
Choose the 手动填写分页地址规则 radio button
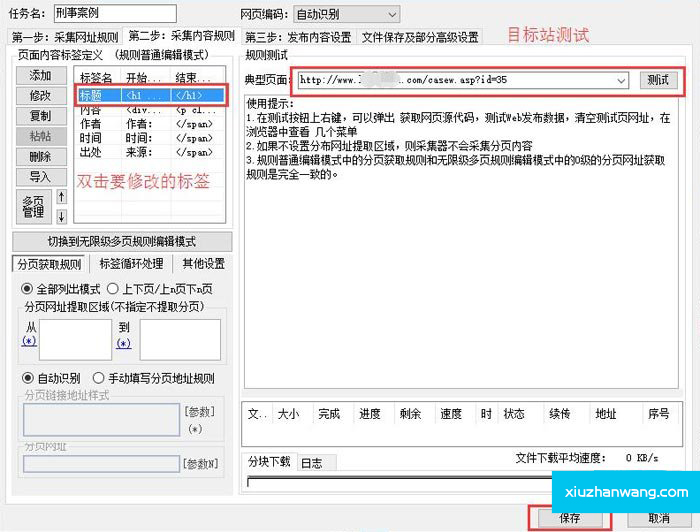[98, 378]
